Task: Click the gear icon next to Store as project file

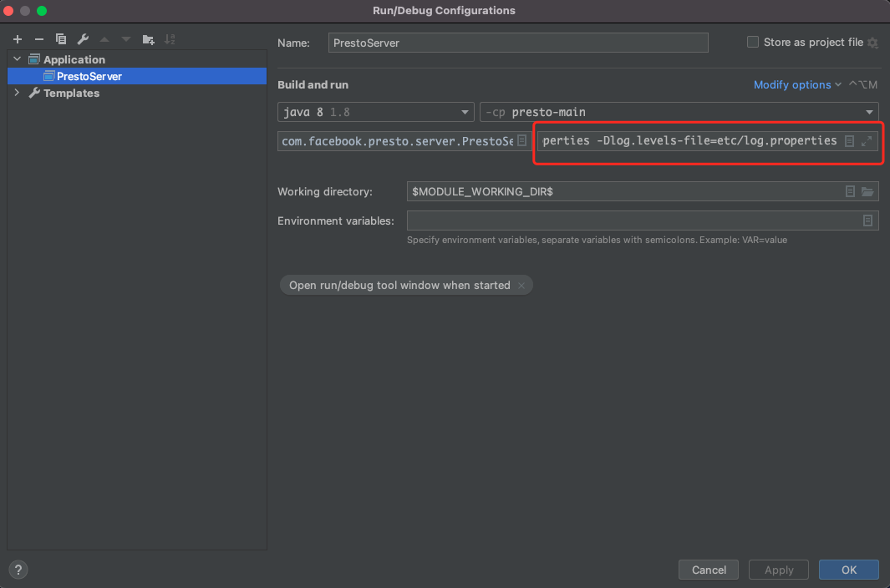Action: [x=873, y=43]
